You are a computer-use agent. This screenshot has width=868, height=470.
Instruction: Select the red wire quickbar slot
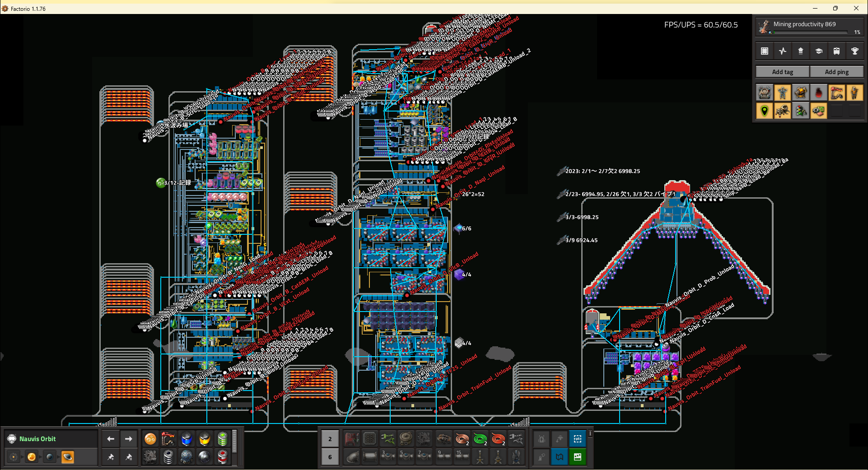[x=498, y=438]
